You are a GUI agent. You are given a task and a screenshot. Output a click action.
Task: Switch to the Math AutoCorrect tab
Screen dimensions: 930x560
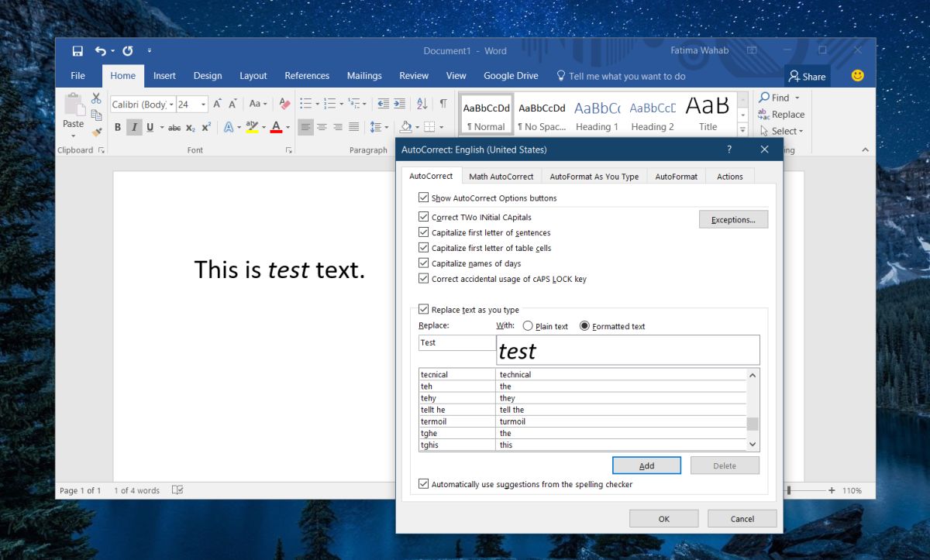click(501, 176)
